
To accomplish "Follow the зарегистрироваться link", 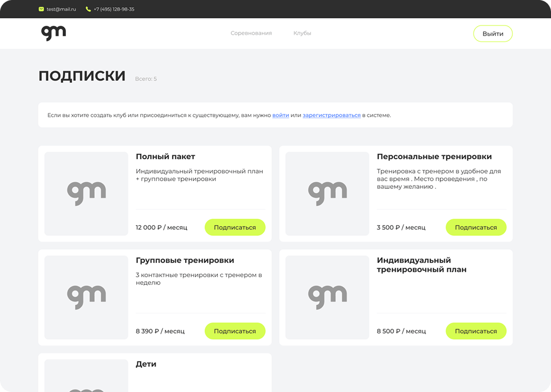I will click(332, 115).
